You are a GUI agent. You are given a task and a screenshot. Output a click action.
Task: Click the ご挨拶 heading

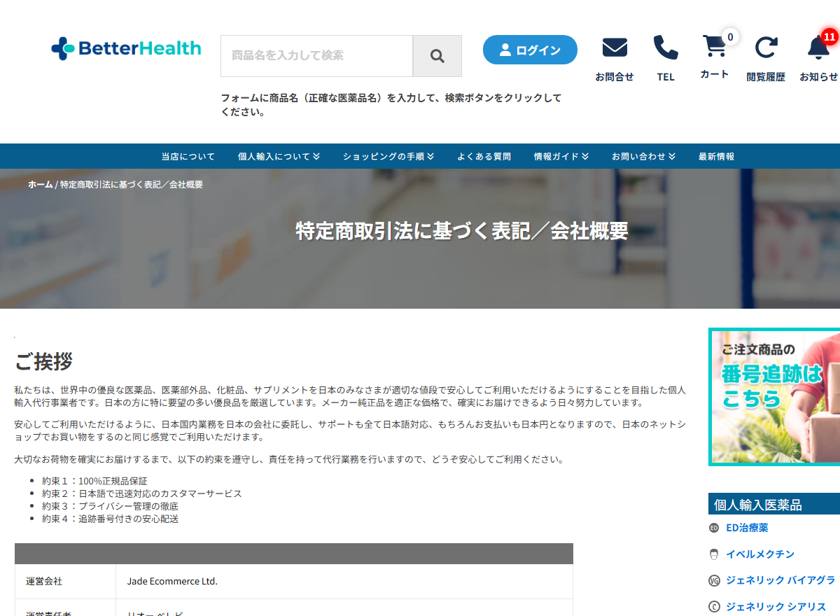pyautogui.click(x=43, y=362)
